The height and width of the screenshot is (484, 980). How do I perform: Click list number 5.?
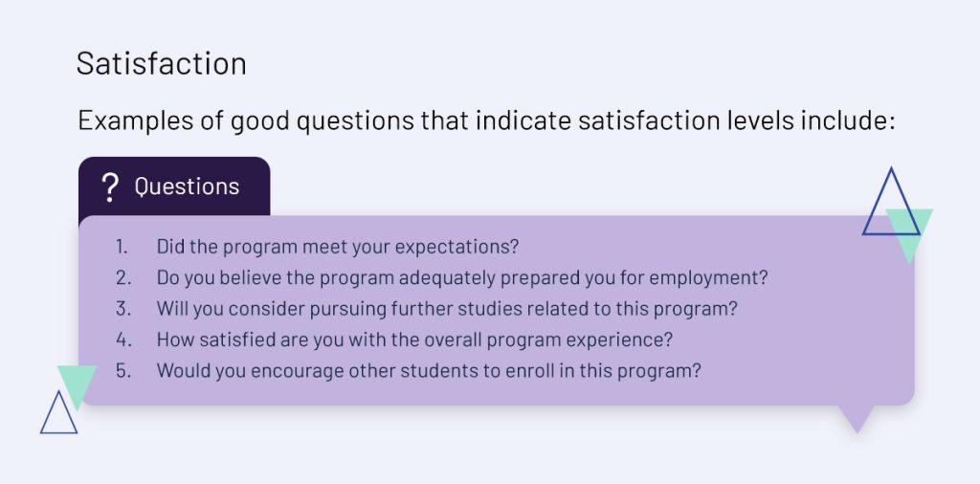click(x=123, y=371)
